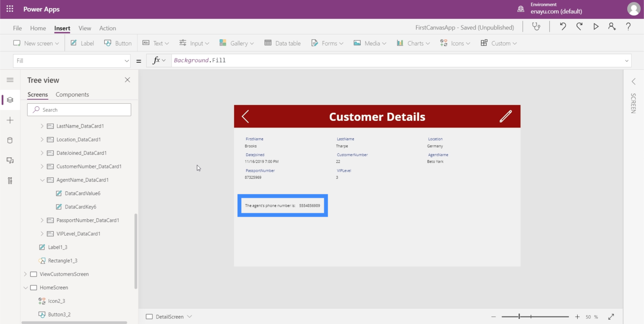
Task: Open the File menu
Action: point(17,28)
